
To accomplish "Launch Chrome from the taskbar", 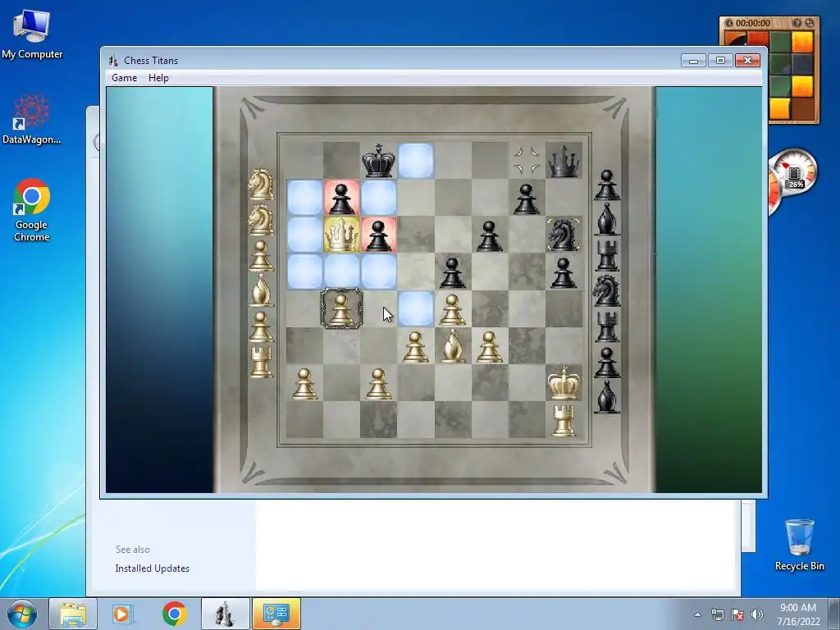I will pyautogui.click(x=174, y=614).
